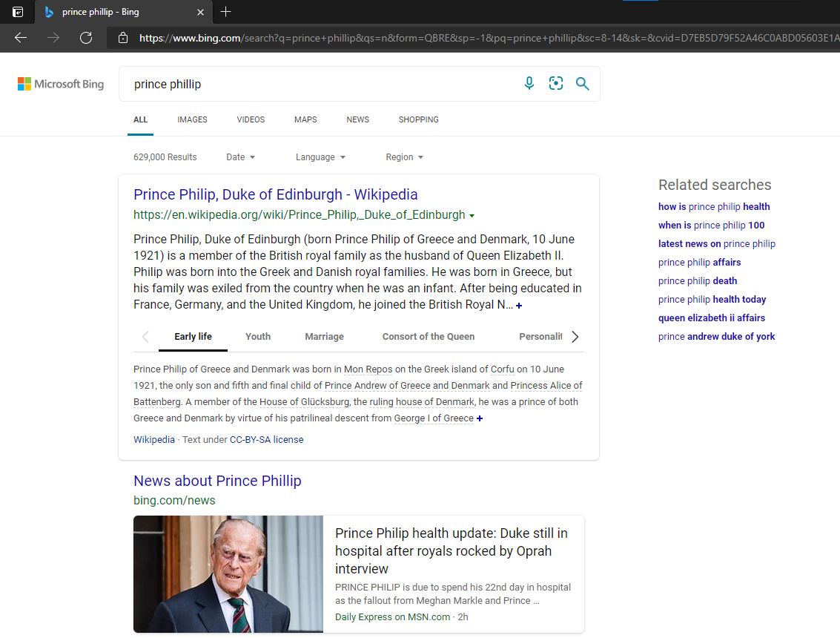The width and height of the screenshot is (840, 638).
Task: Select Consort of the Queen tab
Action: pos(428,337)
